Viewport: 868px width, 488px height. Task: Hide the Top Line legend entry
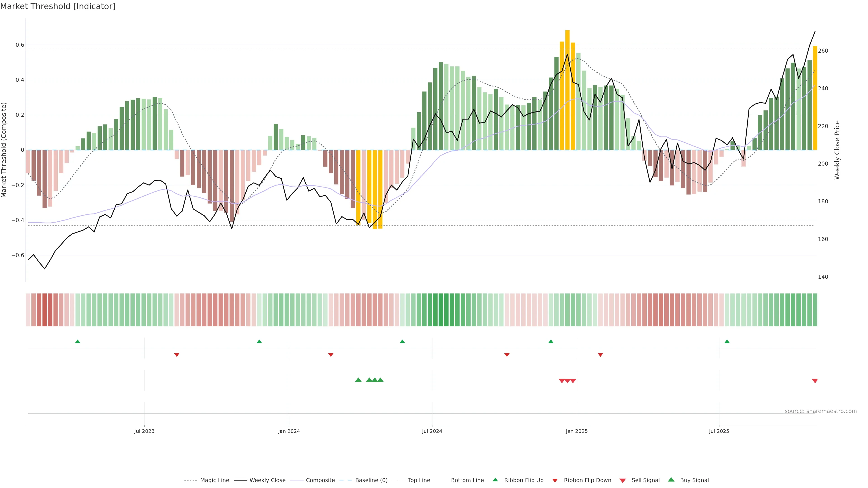(419, 480)
